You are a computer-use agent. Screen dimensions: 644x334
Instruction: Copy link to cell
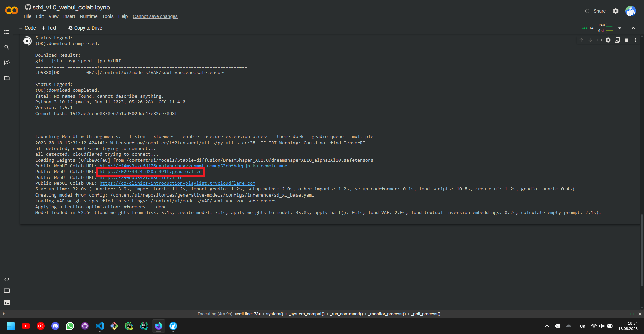599,40
